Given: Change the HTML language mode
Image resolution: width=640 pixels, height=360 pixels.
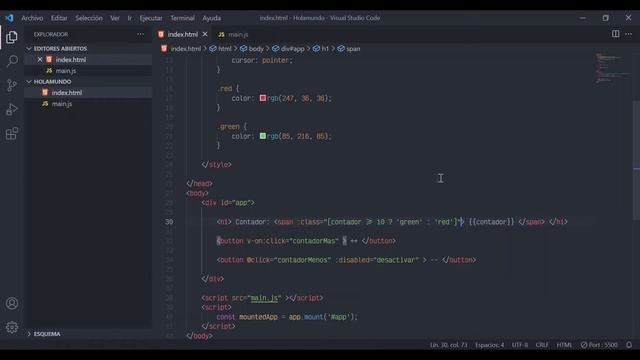Looking at the screenshot, I should [x=564, y=345].
